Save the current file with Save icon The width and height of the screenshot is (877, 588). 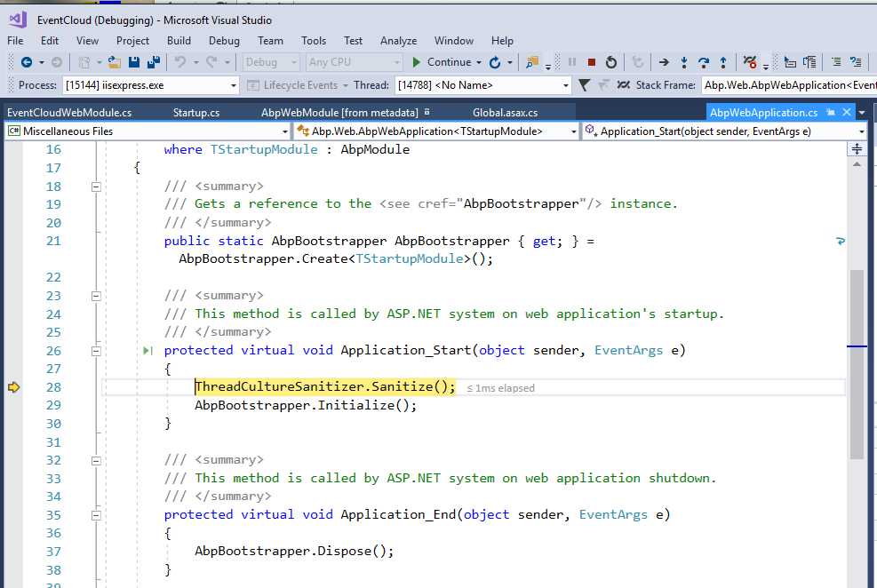click(133, 62)
